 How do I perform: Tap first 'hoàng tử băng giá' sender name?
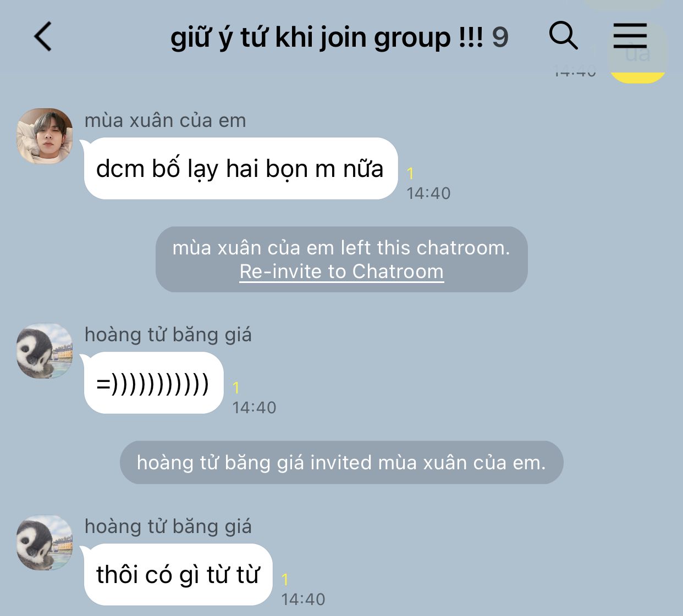pos(168,335)
